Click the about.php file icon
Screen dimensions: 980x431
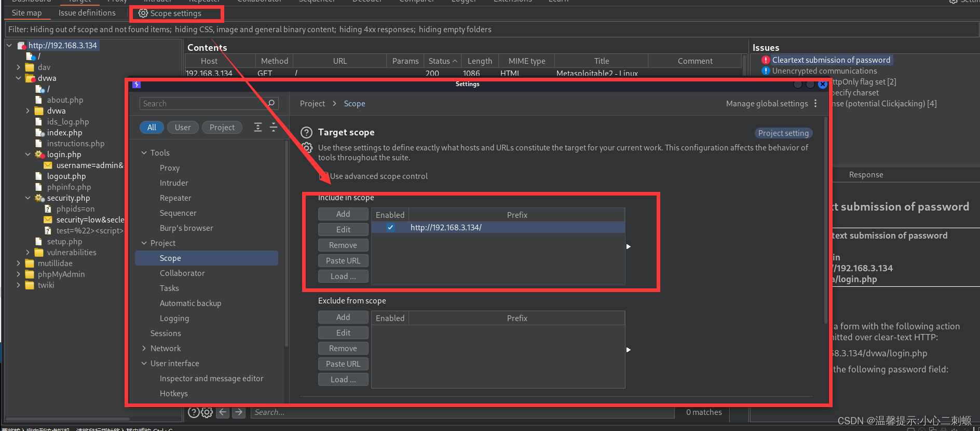[38, 100]
